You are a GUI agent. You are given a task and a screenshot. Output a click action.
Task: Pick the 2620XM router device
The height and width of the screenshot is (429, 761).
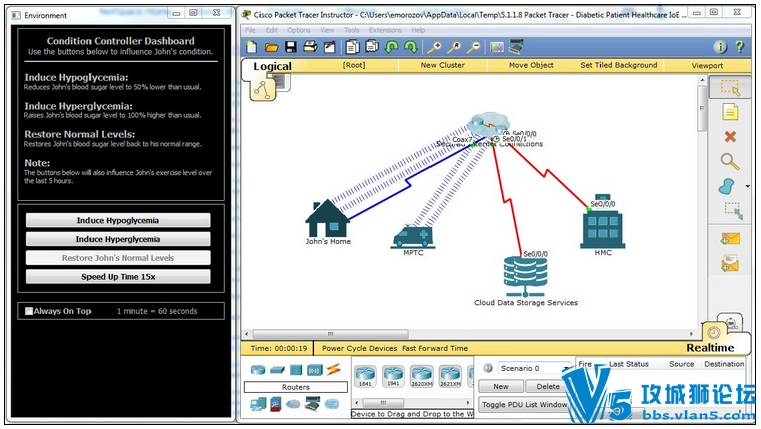coord(422,376)
